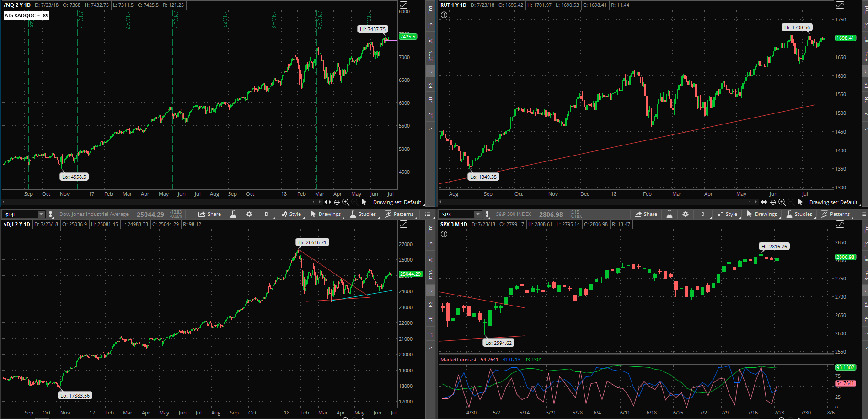Image resolution: width=868 pixels, height=419 pixels.
Task: Click the alert info icon on the RUT chart
Action: click(x=444, y=15)
